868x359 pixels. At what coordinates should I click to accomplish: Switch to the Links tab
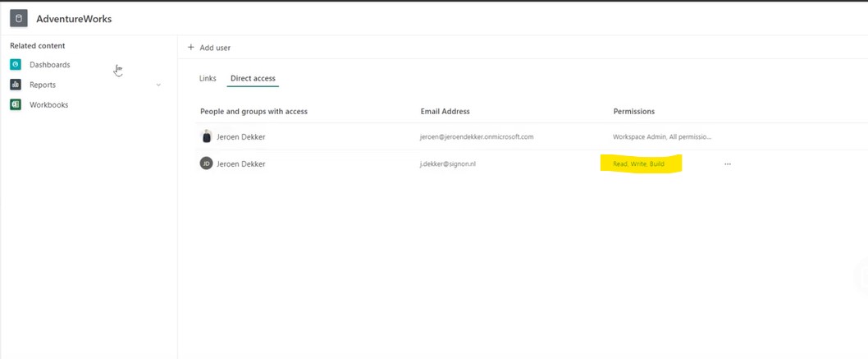click(x=208, y=79)
